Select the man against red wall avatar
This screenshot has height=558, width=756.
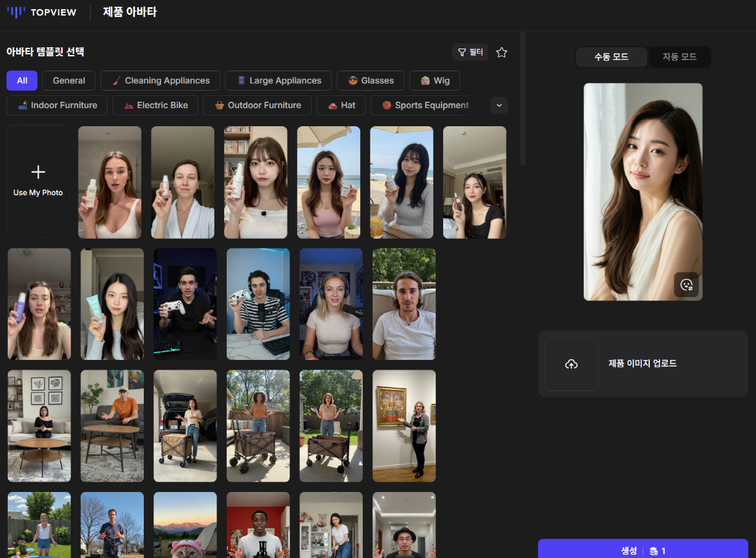click(x=258, y=525)
